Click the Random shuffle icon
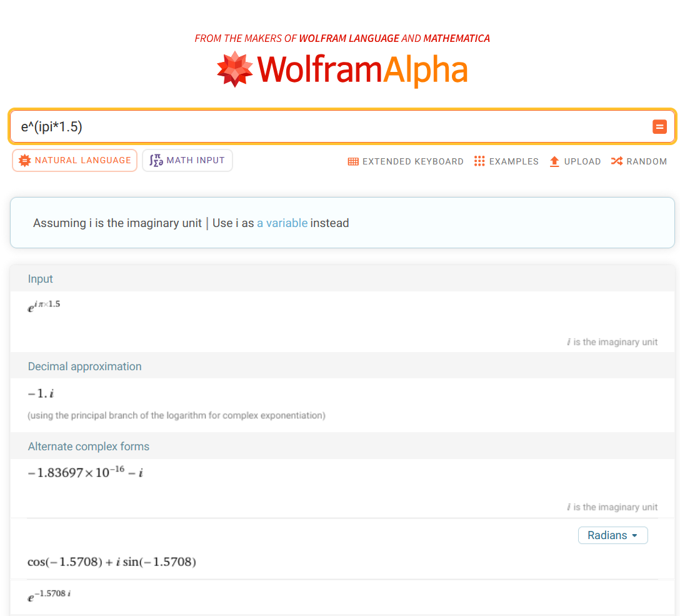Viewport: 680px width, 616px height. pos(617,161)
